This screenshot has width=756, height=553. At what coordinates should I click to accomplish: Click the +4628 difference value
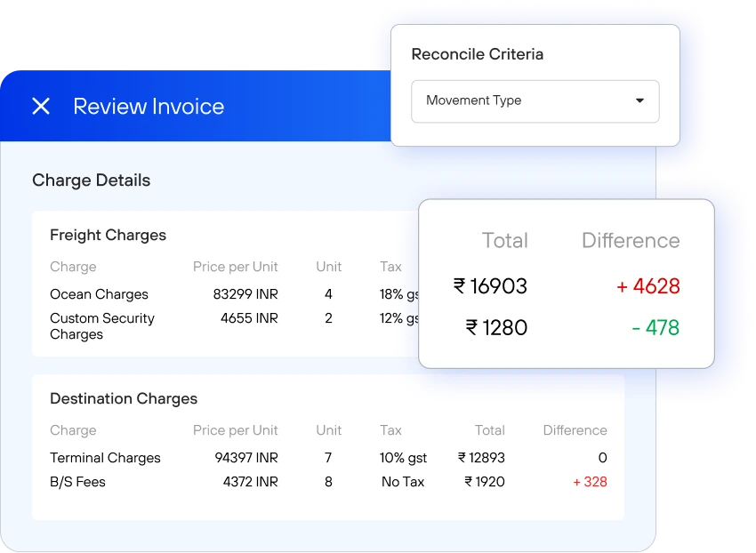point(647,286)
